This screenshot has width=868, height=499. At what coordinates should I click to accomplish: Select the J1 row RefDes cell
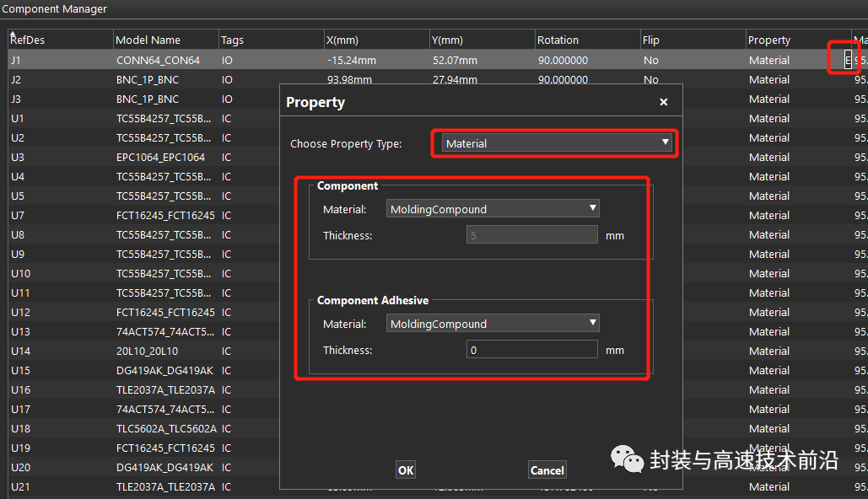(x=61, y=60)
